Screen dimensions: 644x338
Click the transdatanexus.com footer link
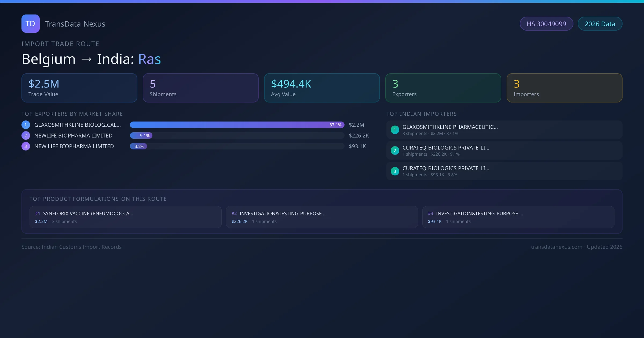click(x=556, y=247)
